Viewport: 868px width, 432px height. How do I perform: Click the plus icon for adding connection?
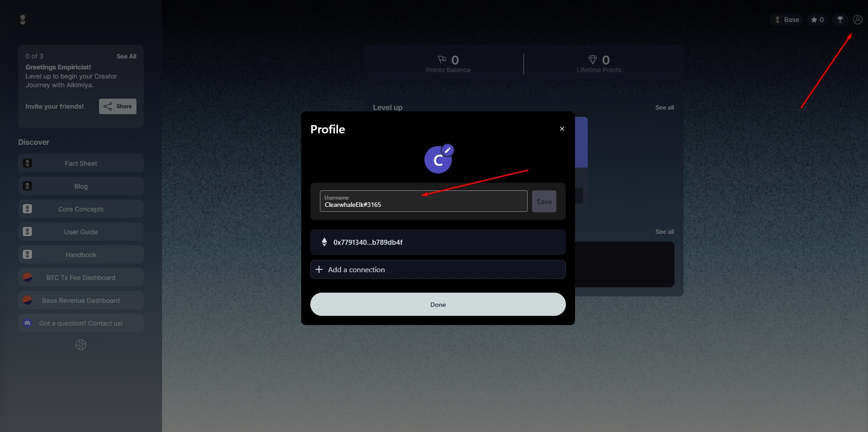319,269
